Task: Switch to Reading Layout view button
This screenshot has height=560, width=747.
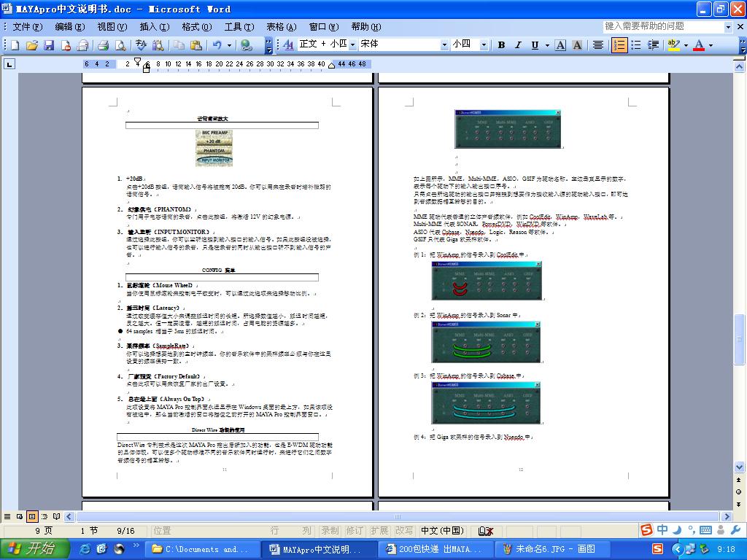Action: [57, 516]
